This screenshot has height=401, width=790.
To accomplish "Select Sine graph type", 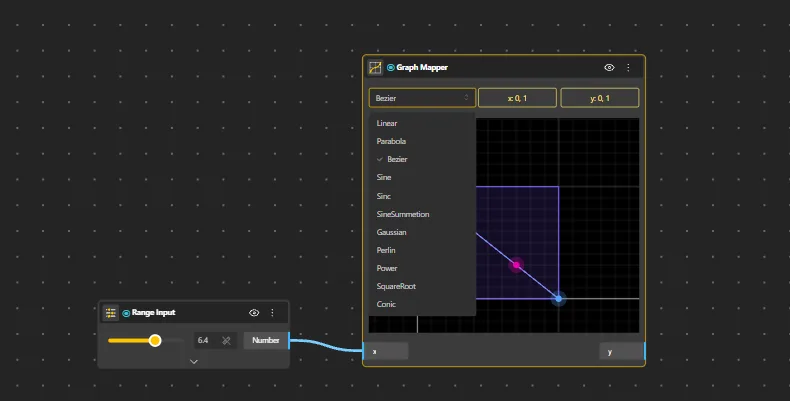I will click(422, 177).
